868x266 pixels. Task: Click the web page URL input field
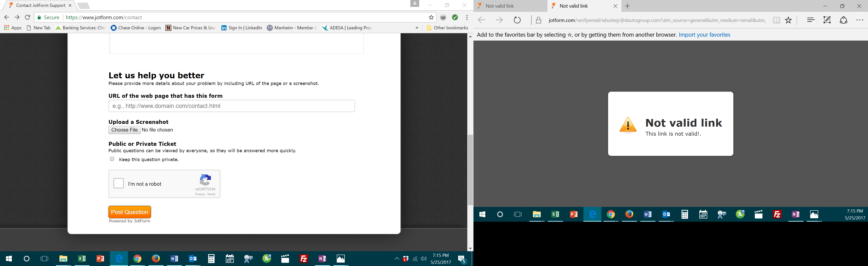(232, 106)
